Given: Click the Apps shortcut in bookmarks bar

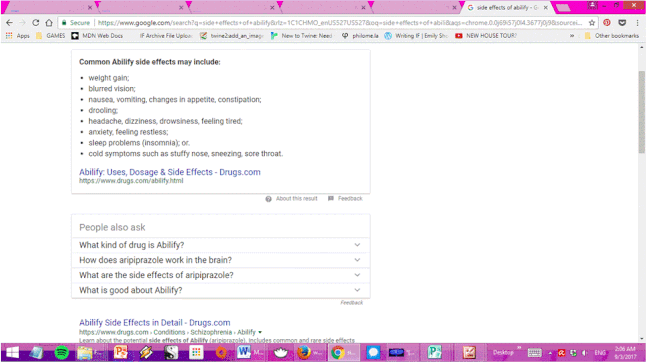Looking at the screenshot, I should (18, 36).
